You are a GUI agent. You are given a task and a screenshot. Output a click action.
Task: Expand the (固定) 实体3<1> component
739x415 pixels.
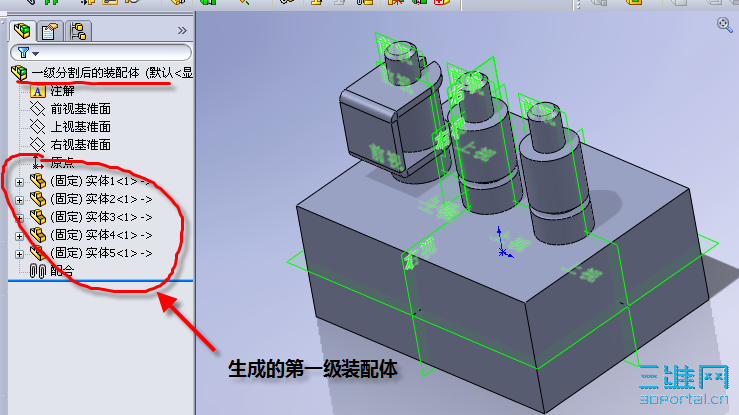pyautogui.click(x=19, y=218)
